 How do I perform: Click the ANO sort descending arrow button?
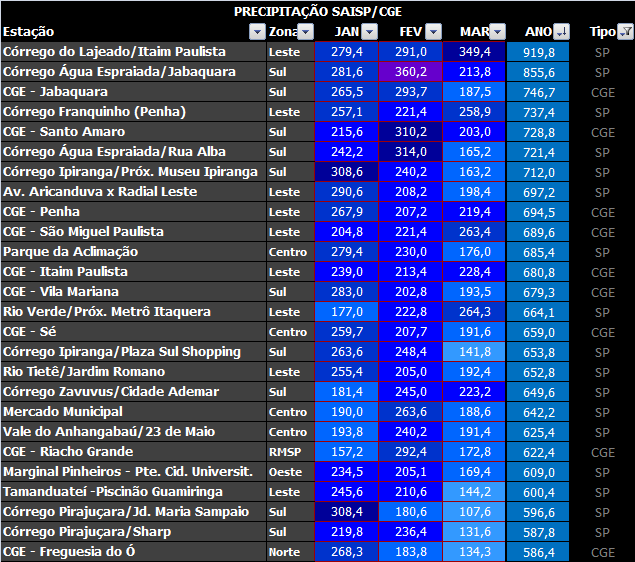point(561,32)
